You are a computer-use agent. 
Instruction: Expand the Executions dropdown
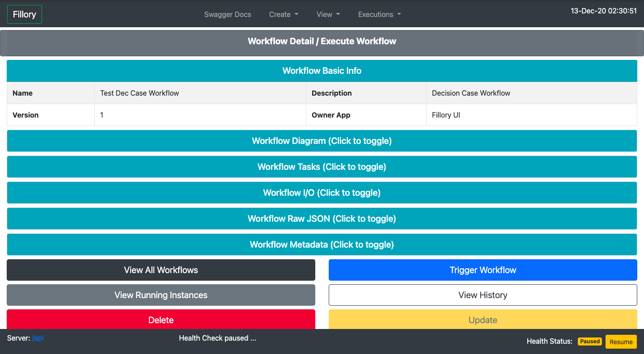pos(379,14)
